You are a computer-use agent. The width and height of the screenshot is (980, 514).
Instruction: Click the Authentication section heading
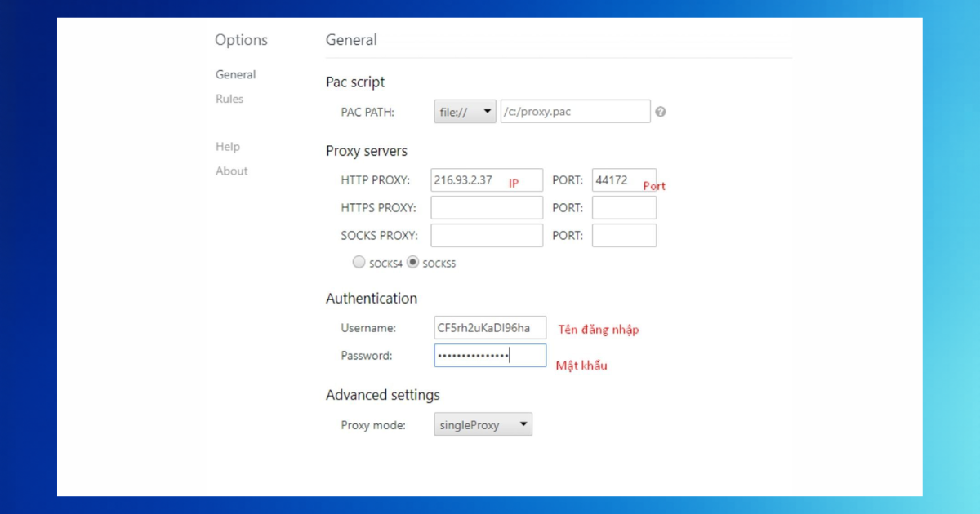372,299
